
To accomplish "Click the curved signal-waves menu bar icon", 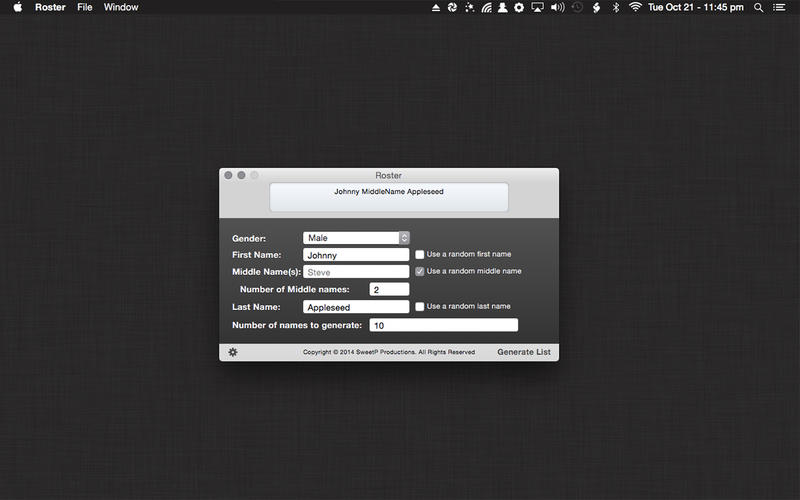I will [x=486, y=7].
